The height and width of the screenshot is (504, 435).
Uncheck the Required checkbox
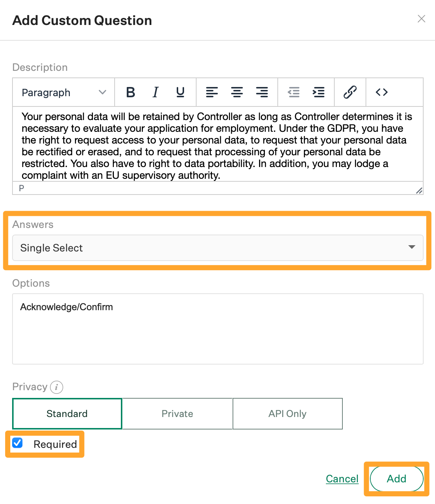click(x=17, y=443)
